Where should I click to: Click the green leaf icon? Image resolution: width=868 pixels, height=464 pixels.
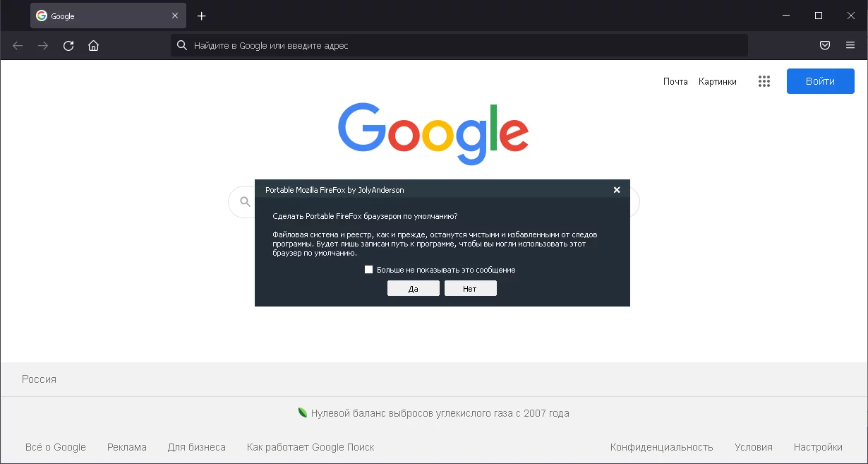coord(303,413)
